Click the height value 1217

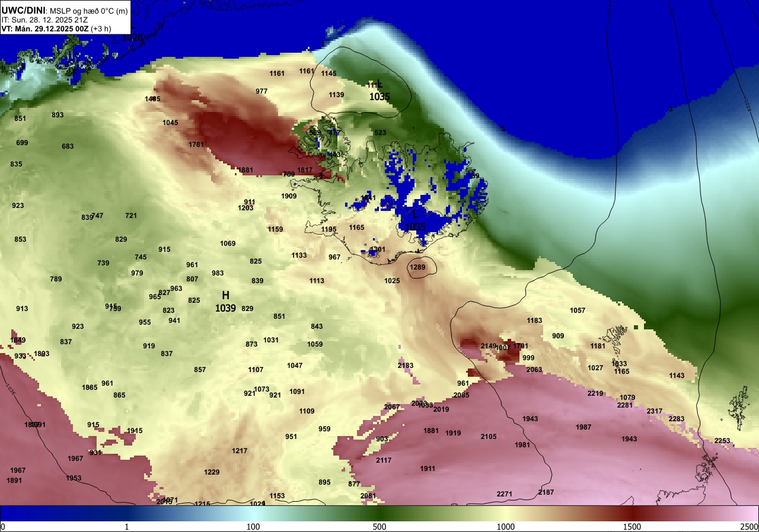[240, 451]
